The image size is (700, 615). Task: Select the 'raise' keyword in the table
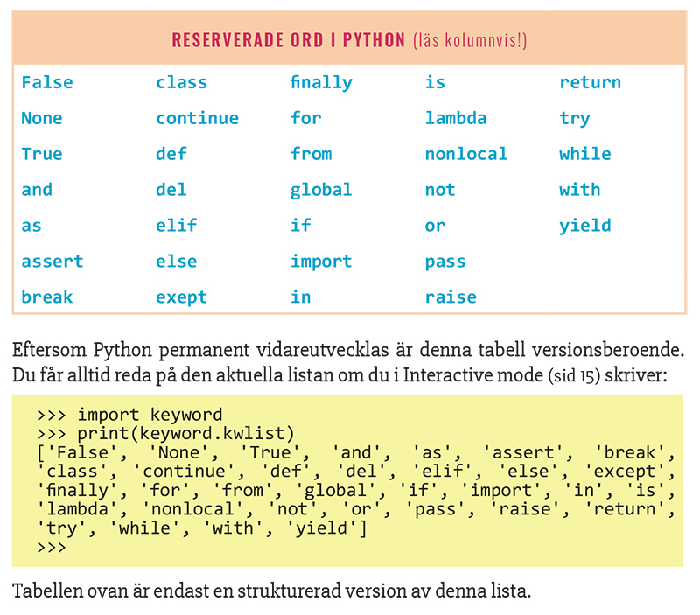(451, 297)
